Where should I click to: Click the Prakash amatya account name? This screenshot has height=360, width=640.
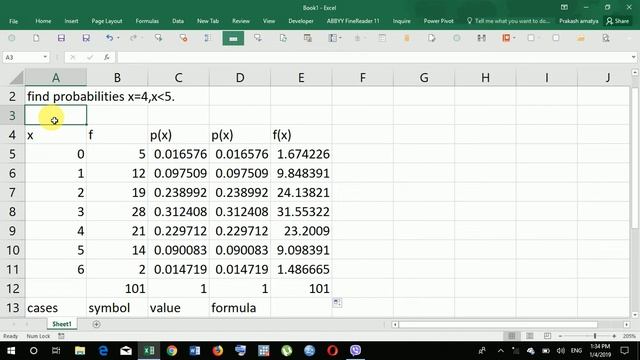pyautogui.click(x=579, y=21)
